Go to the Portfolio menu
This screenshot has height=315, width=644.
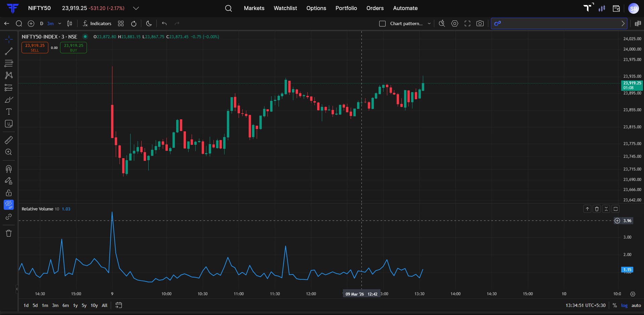(x=346, y=8)
